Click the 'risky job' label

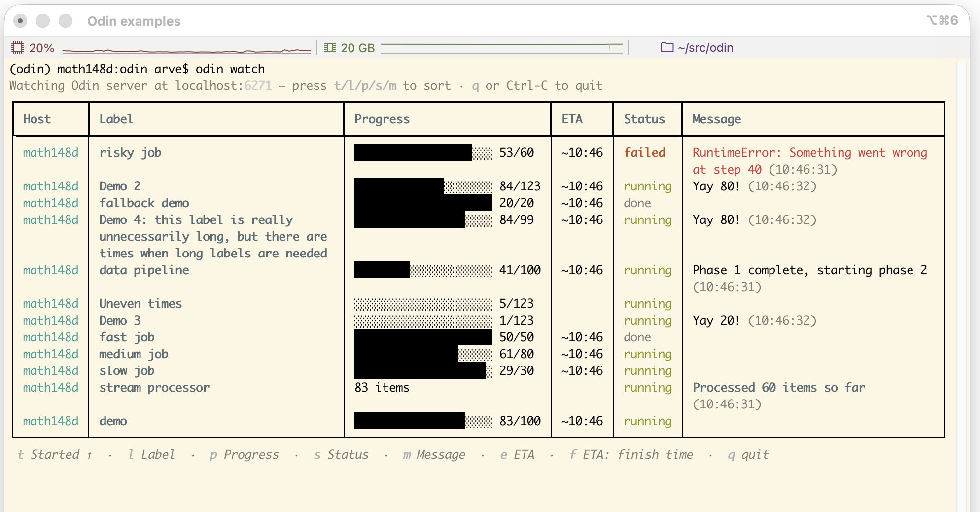[x=131, y=153]
